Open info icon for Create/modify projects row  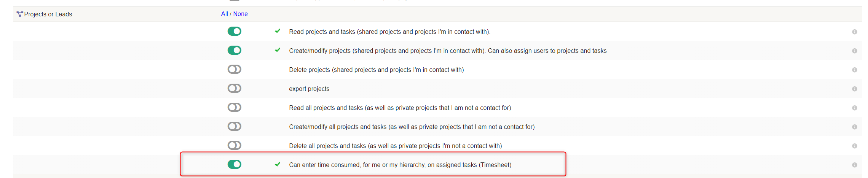pyautogui.click(x=855, y=51)
